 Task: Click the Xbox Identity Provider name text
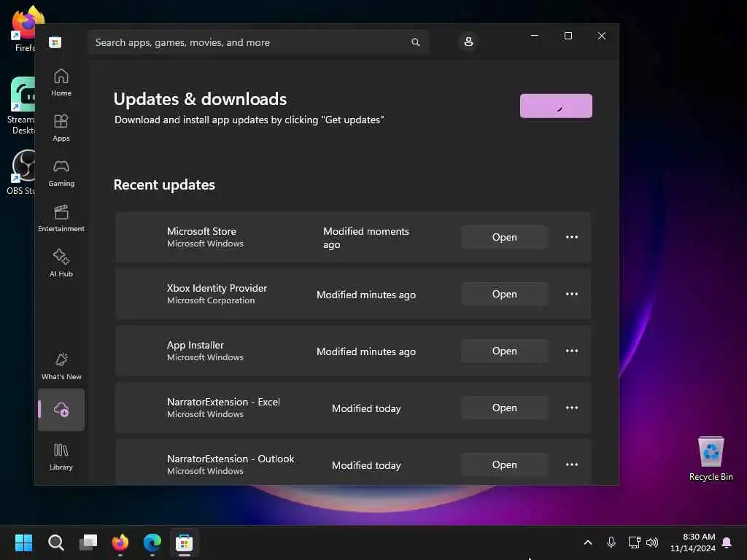[x=217, y=288]
